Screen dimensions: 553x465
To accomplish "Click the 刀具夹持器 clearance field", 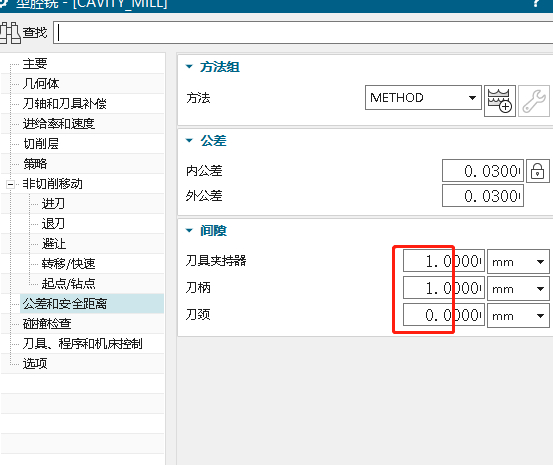I will click(444, 261).
